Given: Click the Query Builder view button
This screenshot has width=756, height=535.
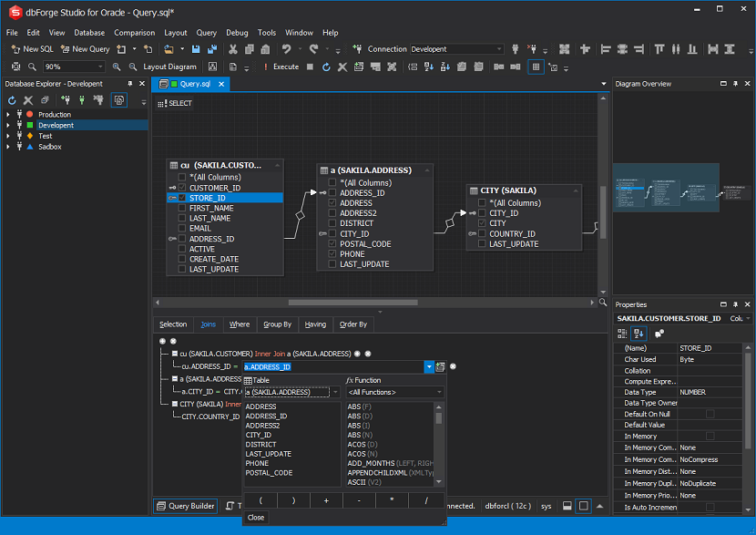Looking at the screenshot, I should [x=186, y=506].
